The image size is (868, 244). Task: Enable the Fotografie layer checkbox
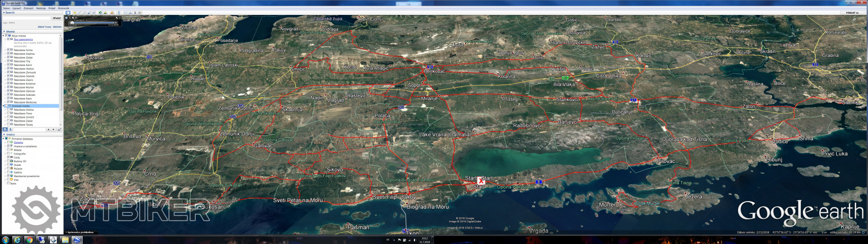pos(8,154)
